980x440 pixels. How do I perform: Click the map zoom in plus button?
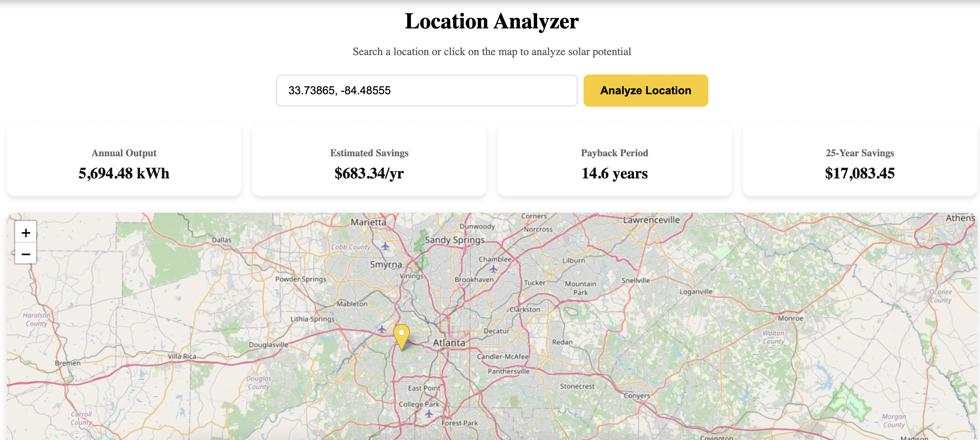tap(26, 232)
